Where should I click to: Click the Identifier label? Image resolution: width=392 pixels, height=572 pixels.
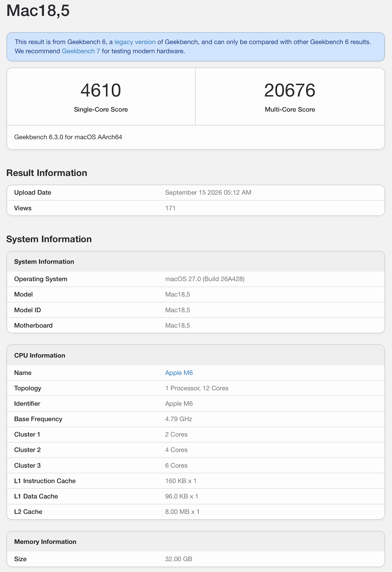(27, 404)
